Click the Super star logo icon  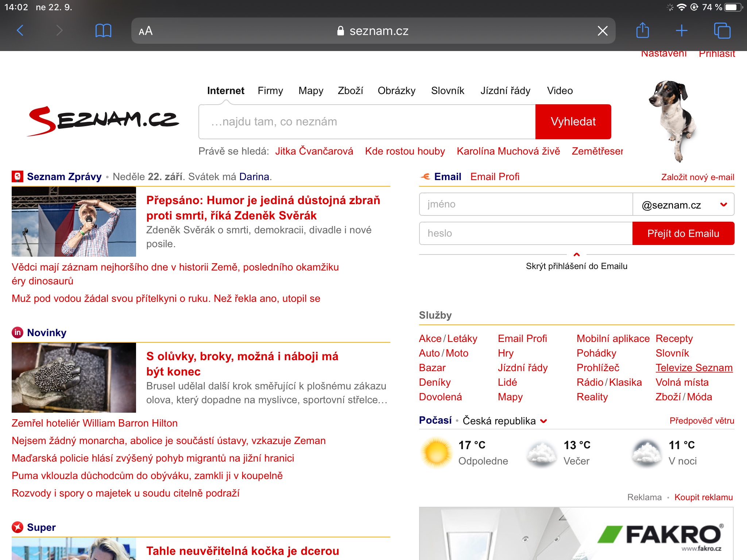click(17, 527)
